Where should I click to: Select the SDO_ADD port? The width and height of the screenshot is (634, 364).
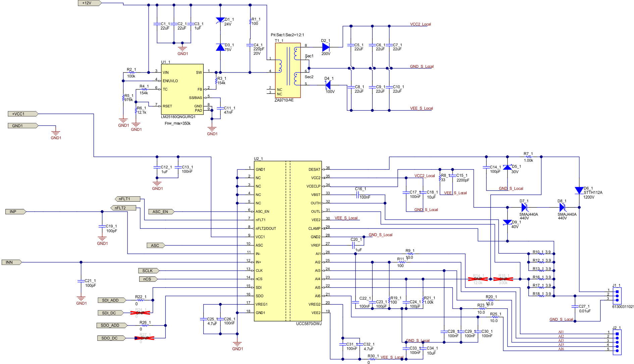tap(112, 325)
